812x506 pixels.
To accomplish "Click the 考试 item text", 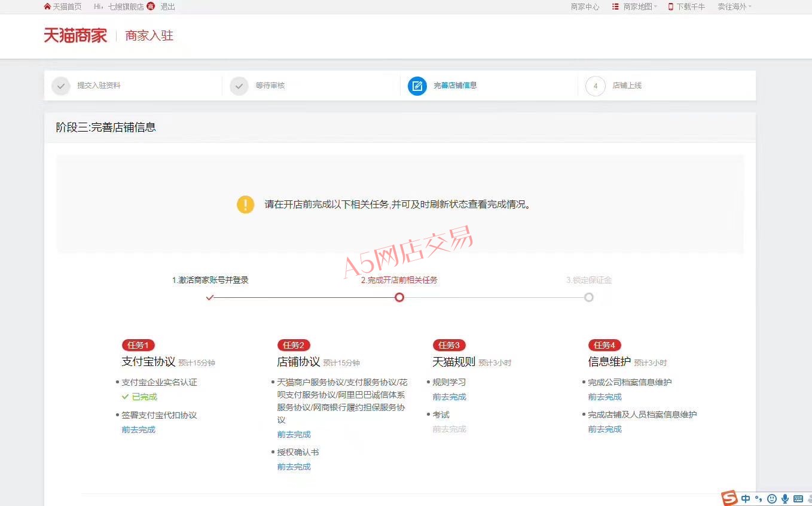I will pos(441,414).
